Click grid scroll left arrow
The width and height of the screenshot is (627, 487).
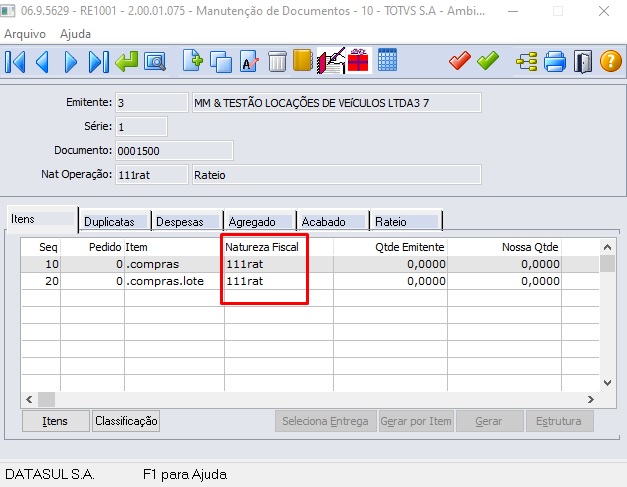point(29,399)
